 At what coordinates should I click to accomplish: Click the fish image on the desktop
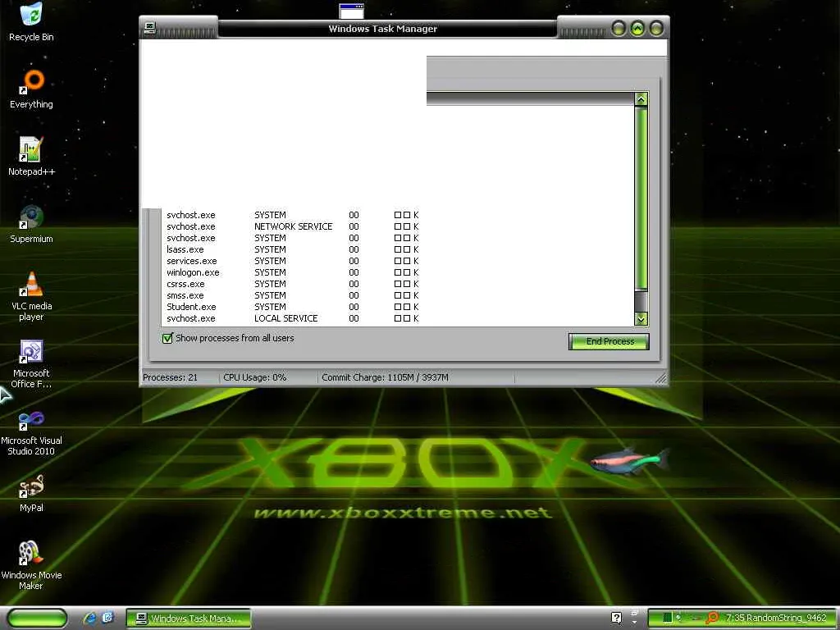tap(630, 461)
